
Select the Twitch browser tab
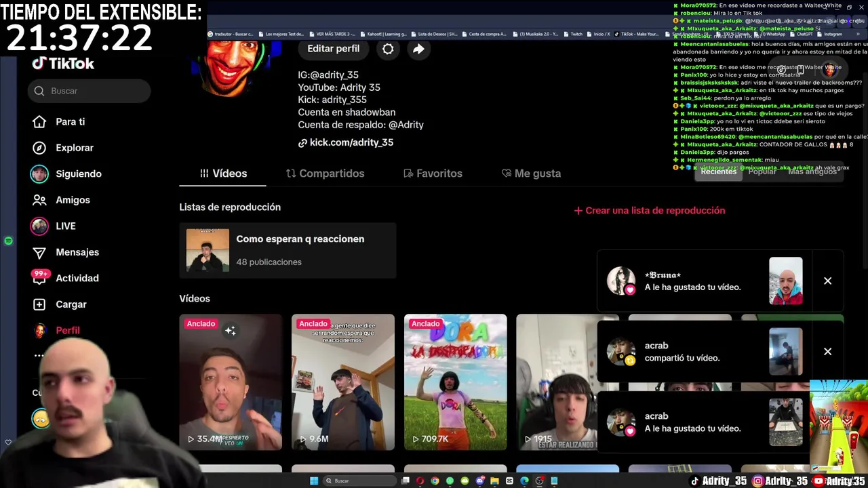(x=573, y=34)
